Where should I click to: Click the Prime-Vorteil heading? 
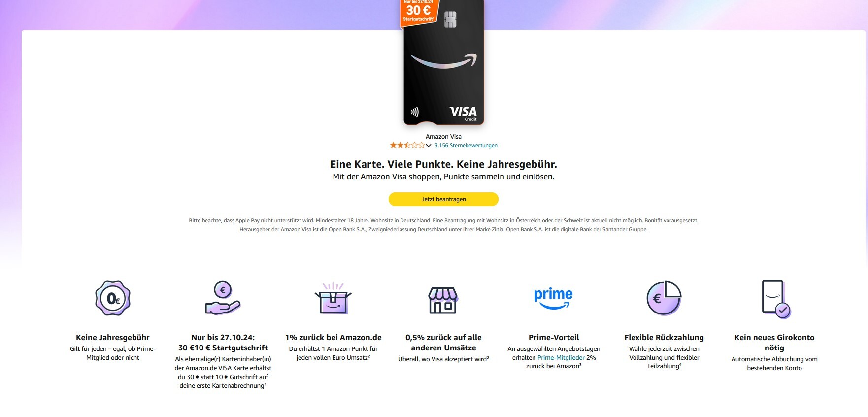554,338
